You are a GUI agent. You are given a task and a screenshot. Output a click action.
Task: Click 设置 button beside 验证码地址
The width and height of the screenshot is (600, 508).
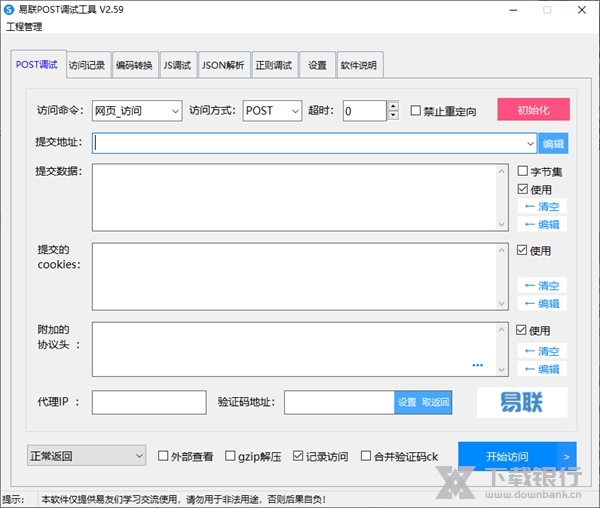pyautogui.click(x=407, y=402)
